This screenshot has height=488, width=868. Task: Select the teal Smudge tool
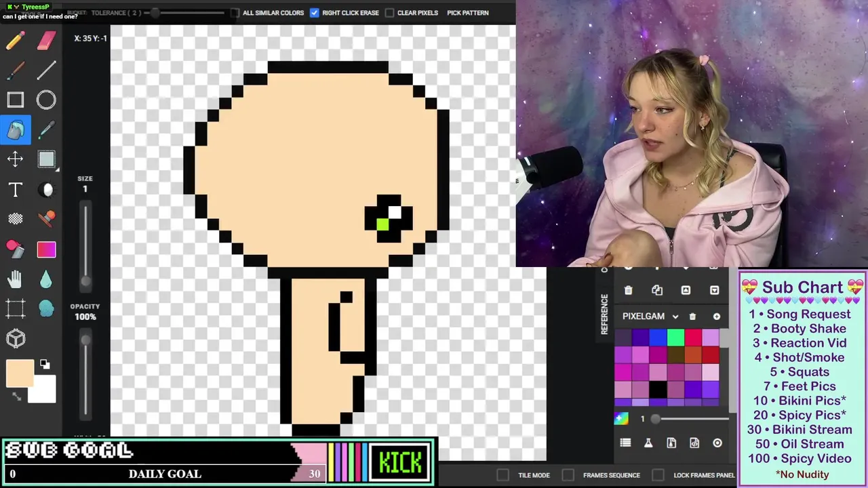pyautogui.click(x=46, y=308)
